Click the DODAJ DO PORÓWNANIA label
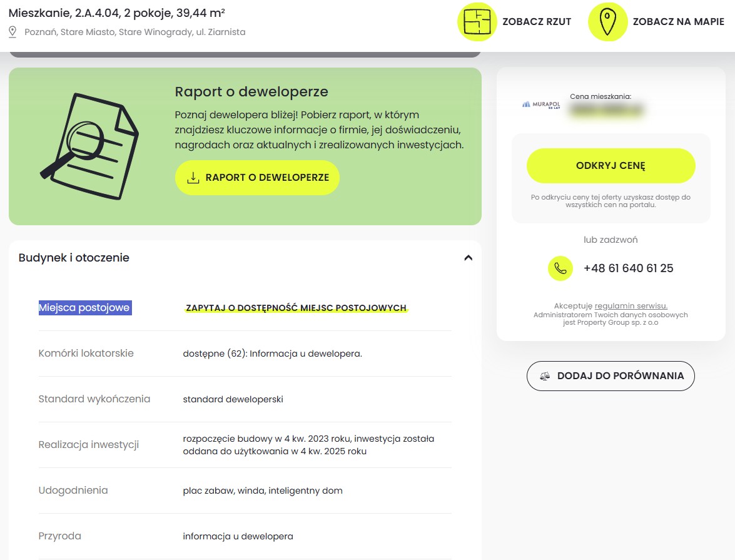Screen dimensions: 735x560 tap(621, 376)
